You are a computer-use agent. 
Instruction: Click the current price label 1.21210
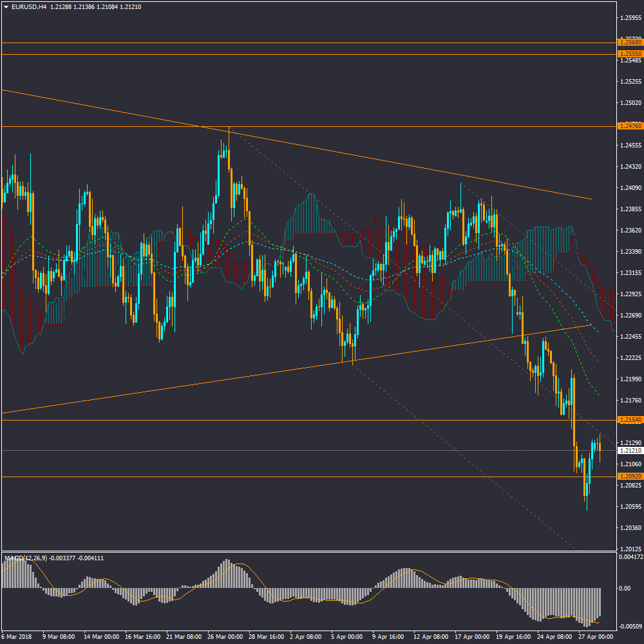(628, 451)
